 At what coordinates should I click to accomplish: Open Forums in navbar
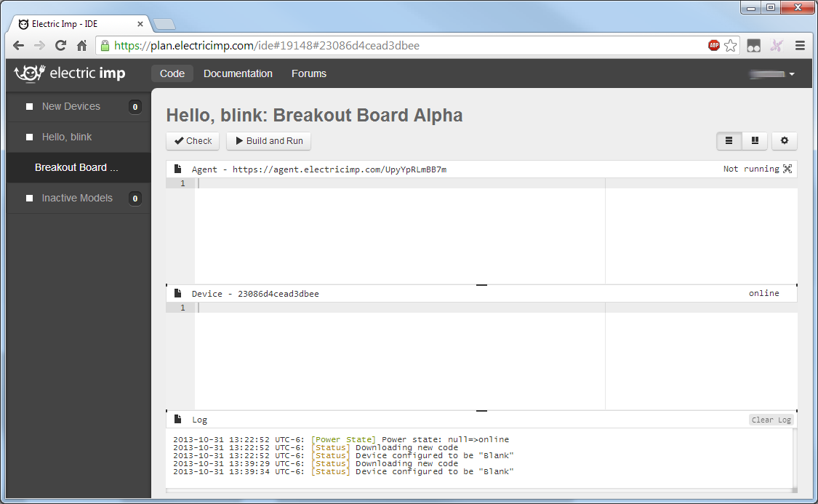tap(309, 73)
